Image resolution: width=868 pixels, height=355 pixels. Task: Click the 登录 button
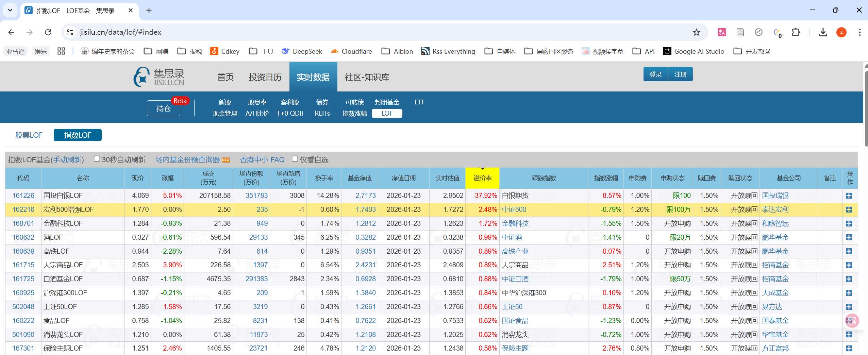coord(655,74)
